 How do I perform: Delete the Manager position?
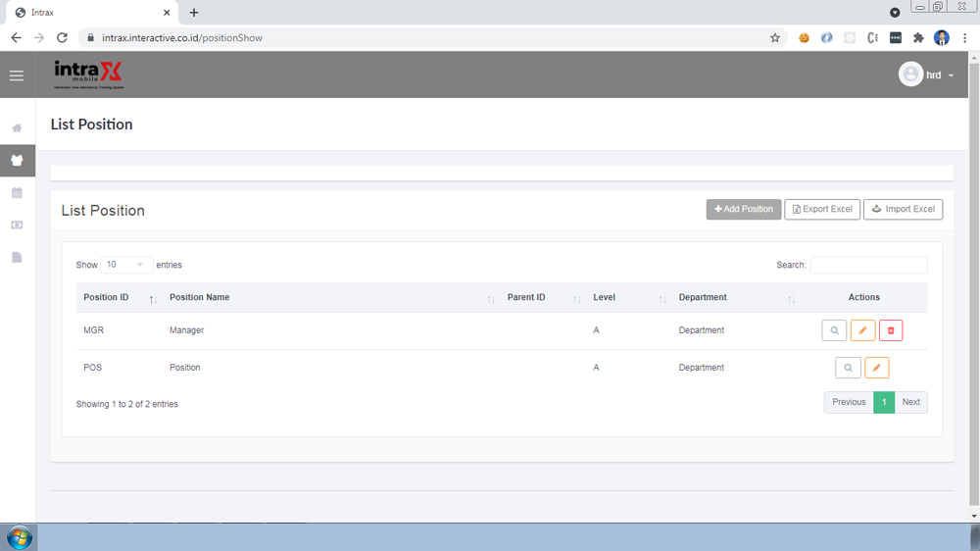tap(891, 330)
